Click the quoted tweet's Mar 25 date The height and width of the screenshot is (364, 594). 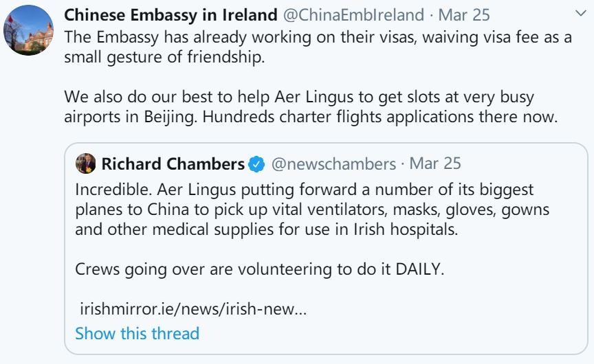(435, 164)
